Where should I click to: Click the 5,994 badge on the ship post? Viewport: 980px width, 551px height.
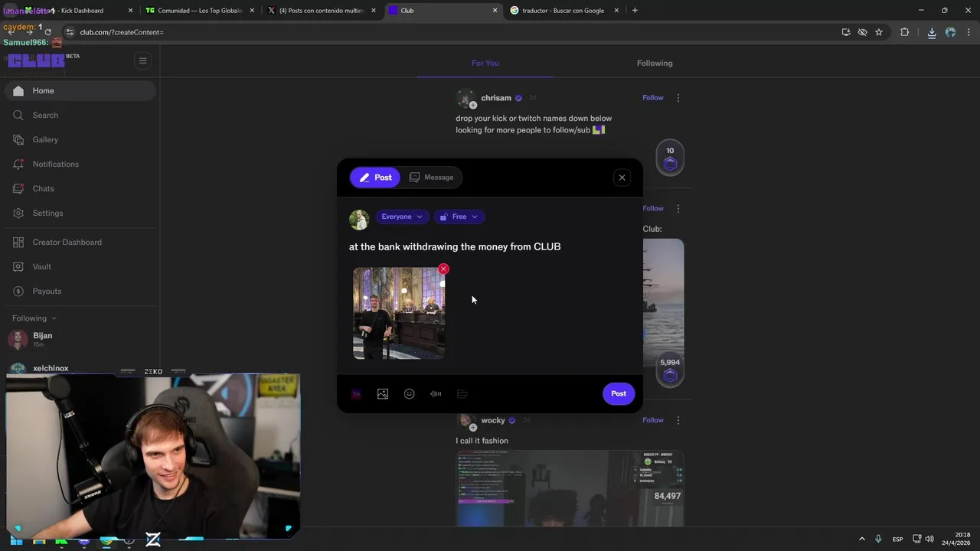coord(670,371)
